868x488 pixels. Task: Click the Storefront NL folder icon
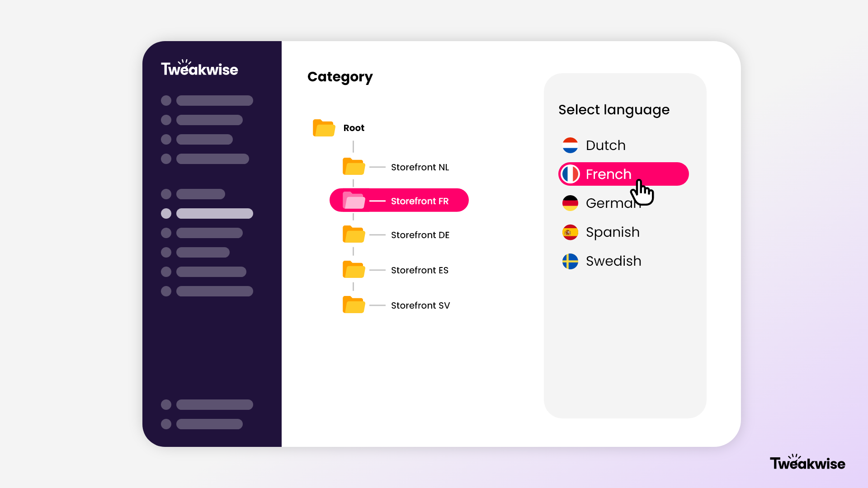[354, 167]
